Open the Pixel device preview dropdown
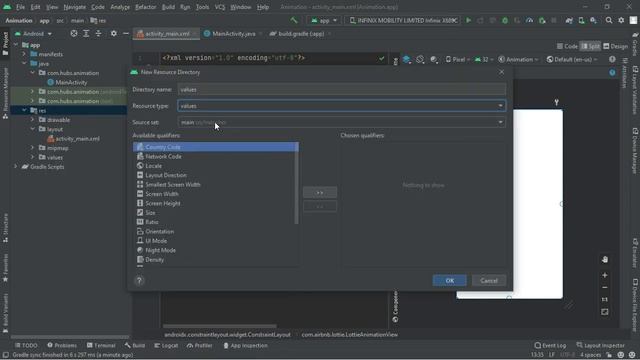 point(457,60)
